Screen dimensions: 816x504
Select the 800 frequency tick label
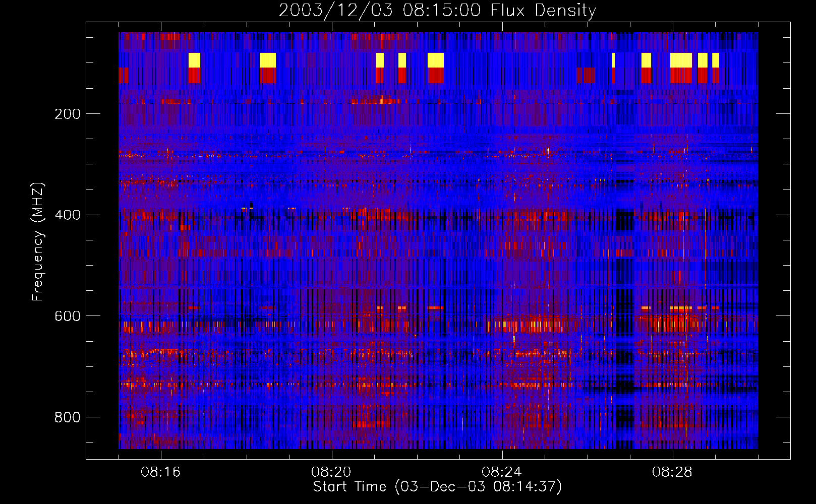pyautogui.click(x=68, y=417)
